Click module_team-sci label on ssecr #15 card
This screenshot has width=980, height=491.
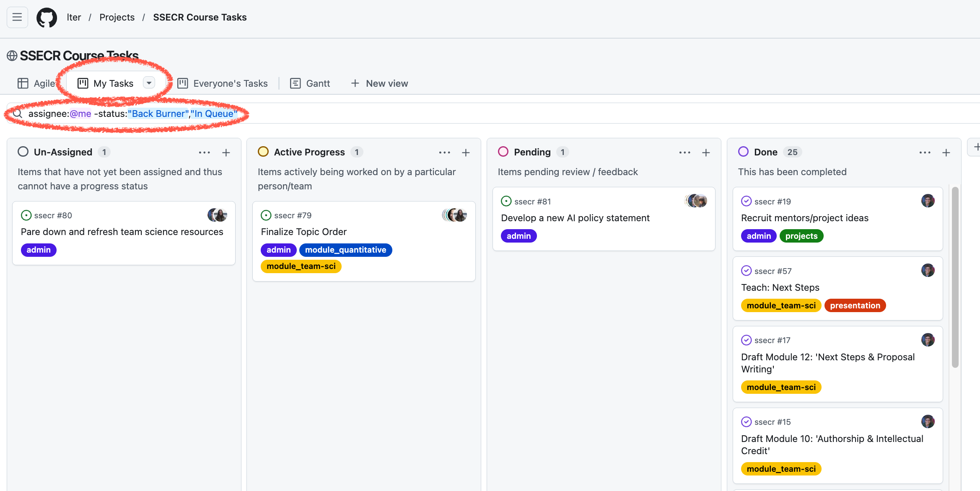point(781,469)
